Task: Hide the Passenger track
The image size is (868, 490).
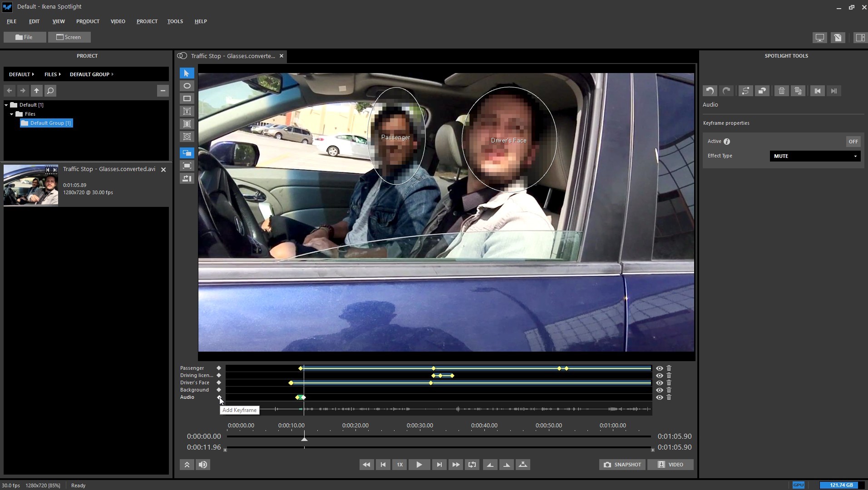Action: pyautogui.click(x=660, y=368)
